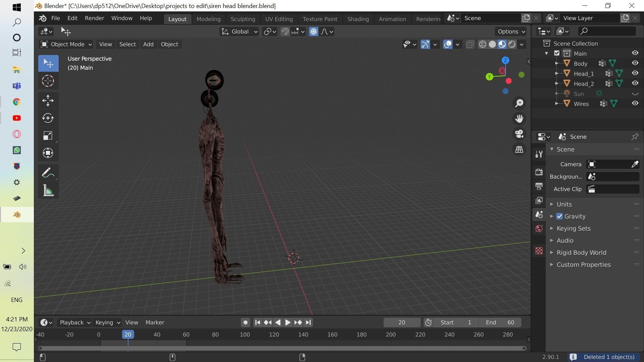Open the Render menu
The image size is (644, 362).
click(x=94, y=18)
